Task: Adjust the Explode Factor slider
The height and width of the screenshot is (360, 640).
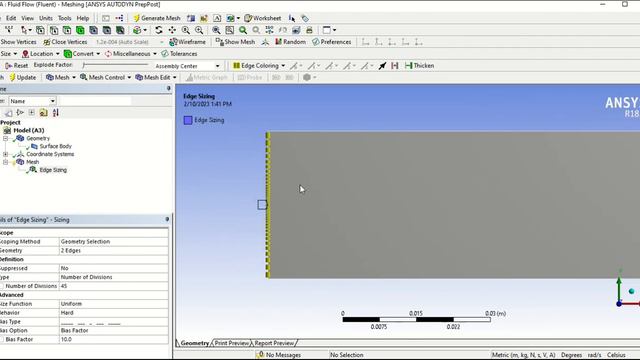Action: (x=115, y=65)
